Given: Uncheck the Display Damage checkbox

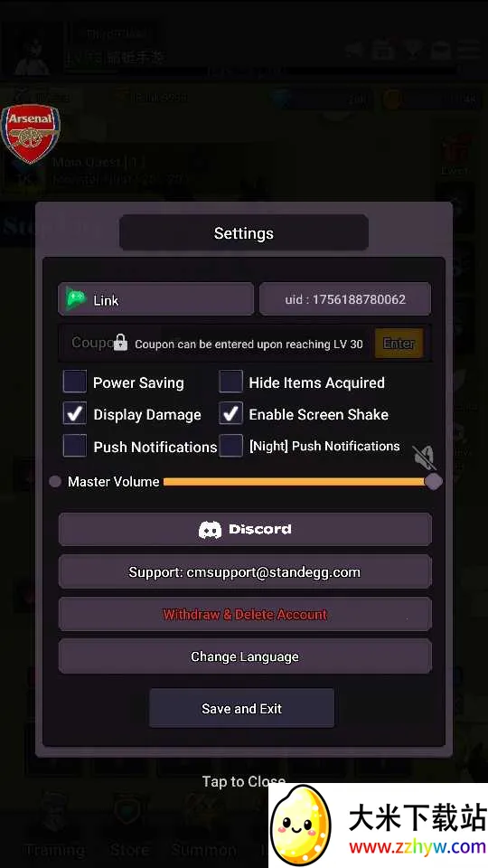Looking at the screenshot, I should (x=75, y=414).
